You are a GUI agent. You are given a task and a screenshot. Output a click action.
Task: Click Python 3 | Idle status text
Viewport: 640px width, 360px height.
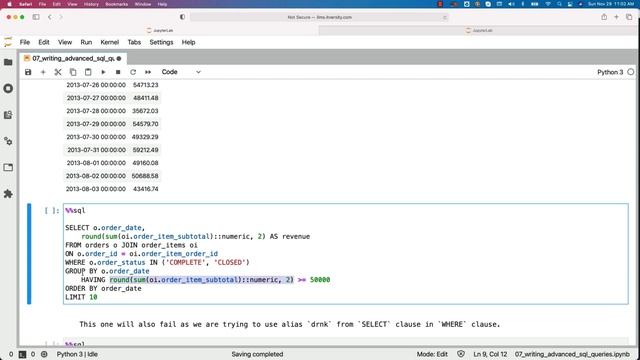77,354
